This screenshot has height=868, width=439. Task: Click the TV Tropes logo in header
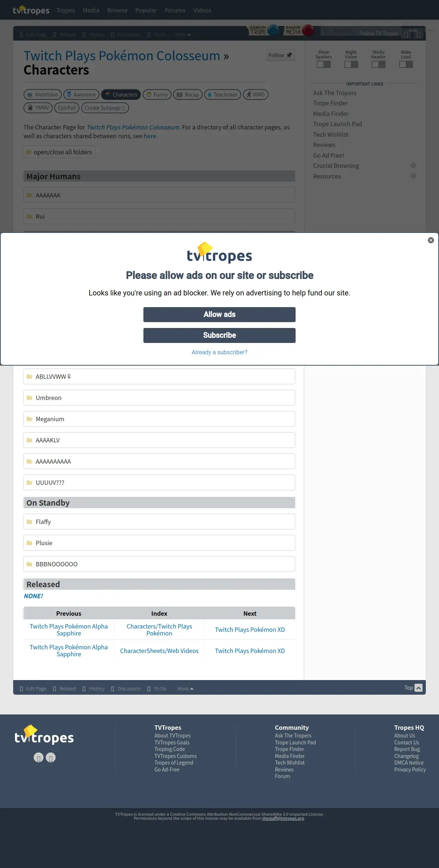tap(31, 10)
